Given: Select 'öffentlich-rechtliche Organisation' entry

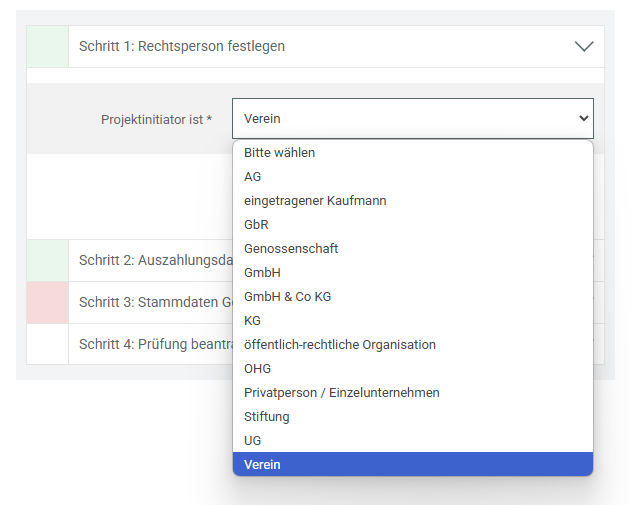Looking at the screenshot, I should tap(340, 345).
